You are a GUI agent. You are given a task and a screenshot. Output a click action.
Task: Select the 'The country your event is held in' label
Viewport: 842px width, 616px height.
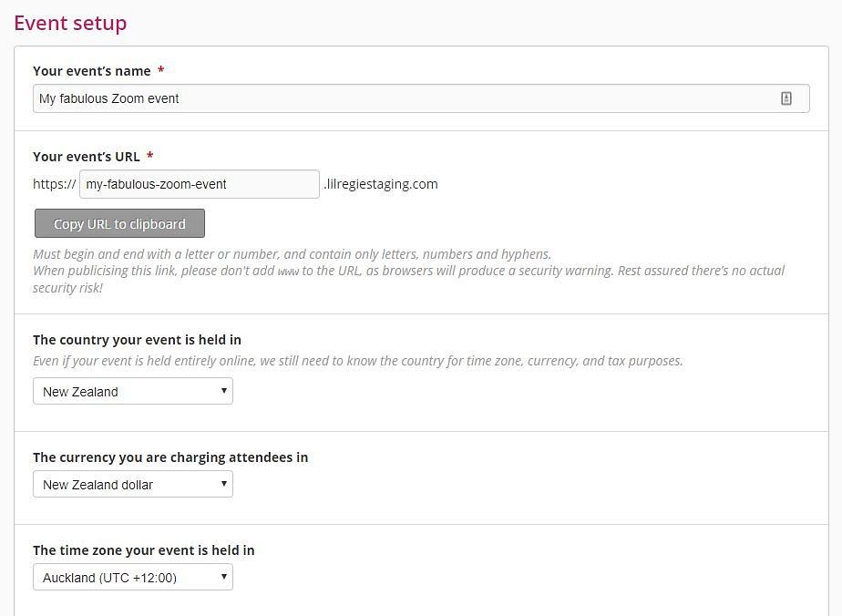137,340
